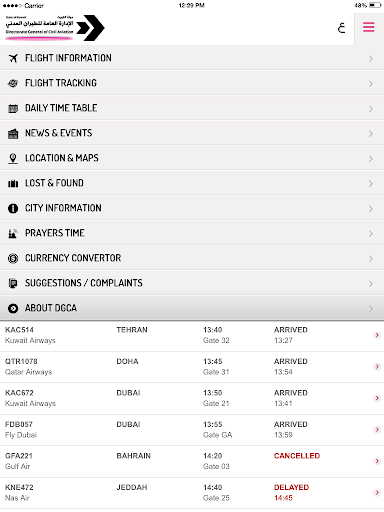Tap the radar icon beside Flight Tracking
384x512 pixels.
click(13, 83)
